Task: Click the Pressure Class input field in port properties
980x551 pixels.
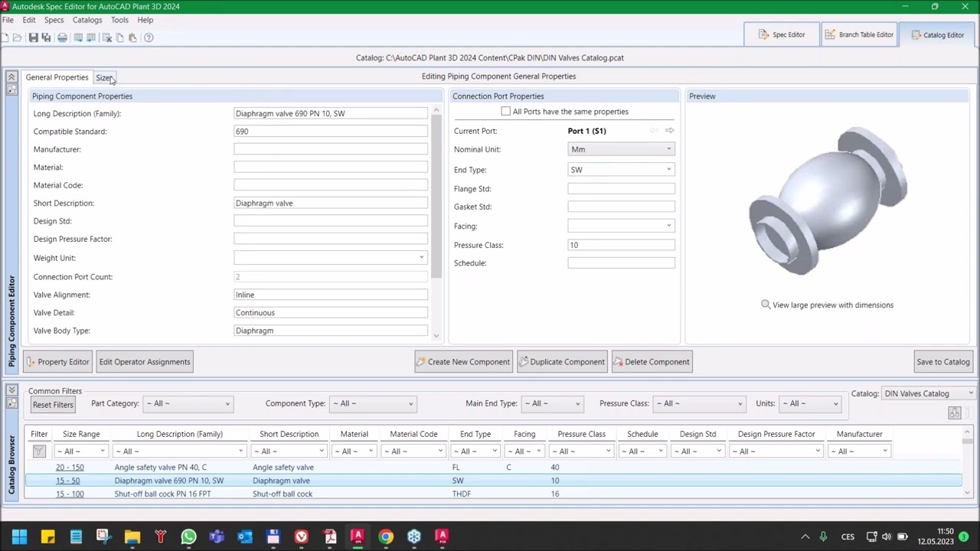Action: (621, 245)
